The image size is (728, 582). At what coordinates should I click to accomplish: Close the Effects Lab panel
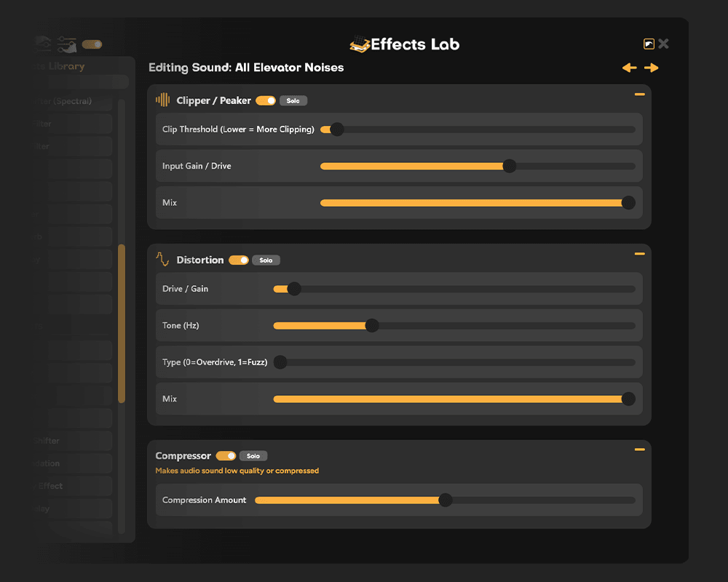[663, 44]
